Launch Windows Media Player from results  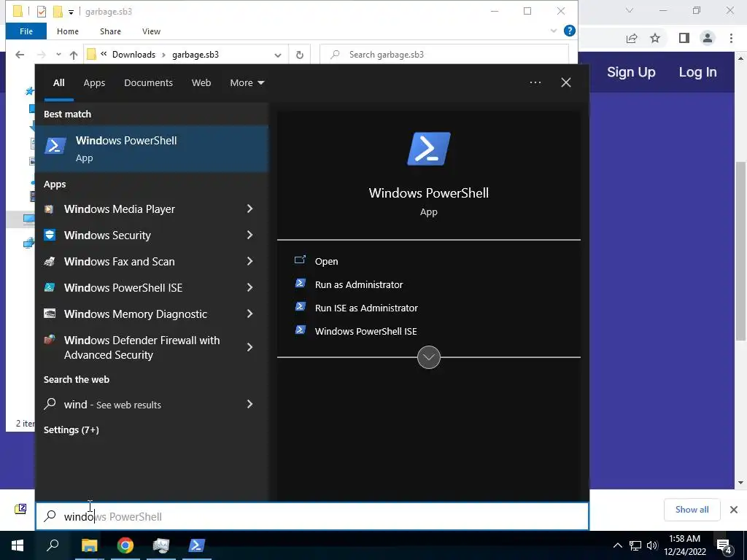[119, 209]
